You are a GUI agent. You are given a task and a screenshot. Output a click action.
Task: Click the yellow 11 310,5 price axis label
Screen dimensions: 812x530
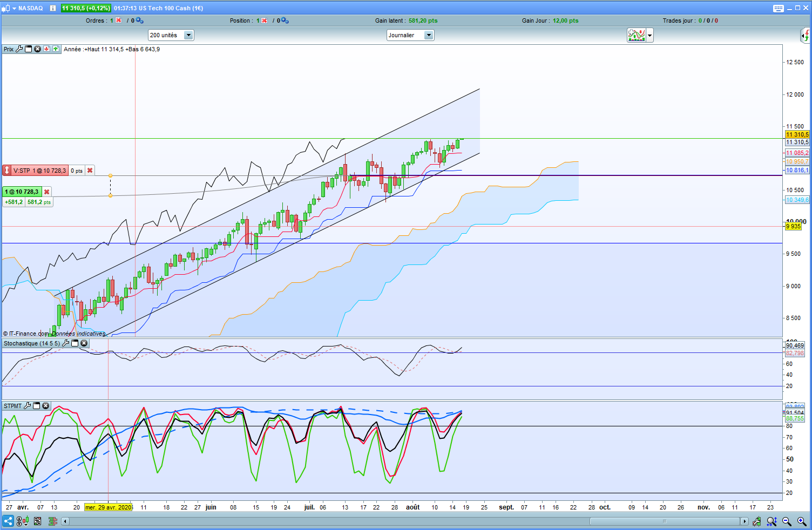[x=797, y=134]
